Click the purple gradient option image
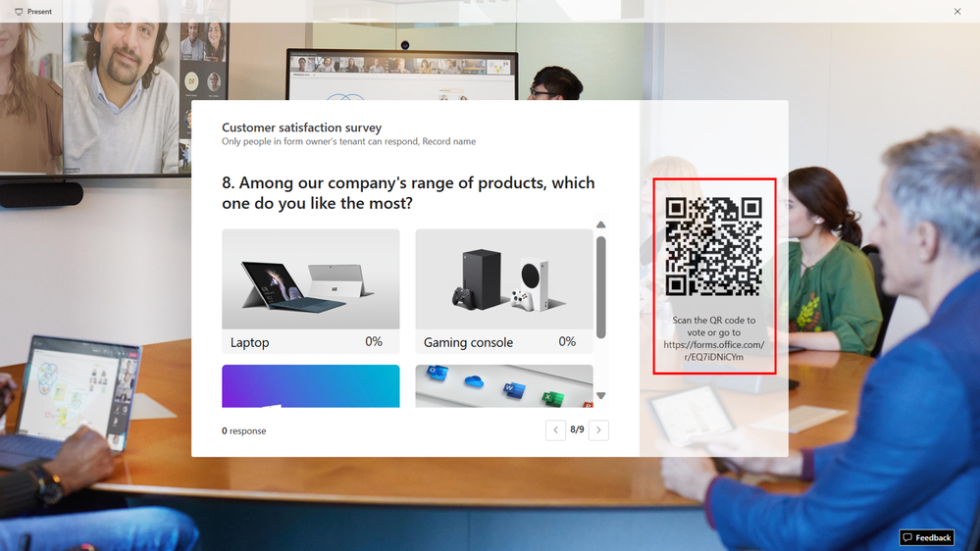Screen dimensions: 980x551 (311, 386)
